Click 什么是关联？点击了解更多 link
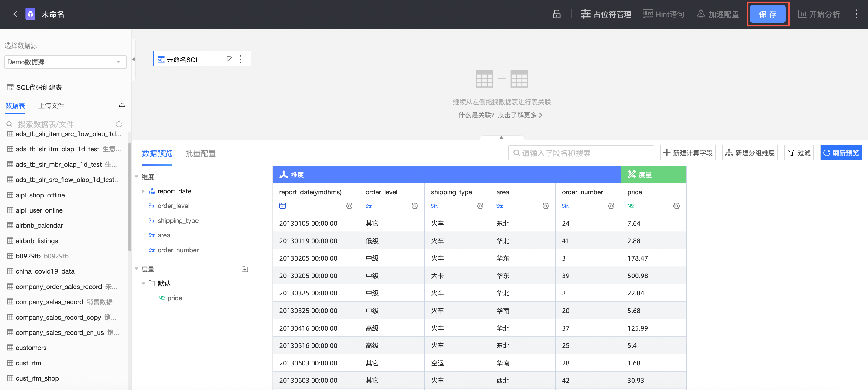This screenshot has width=868, height=390. point(500,115)
